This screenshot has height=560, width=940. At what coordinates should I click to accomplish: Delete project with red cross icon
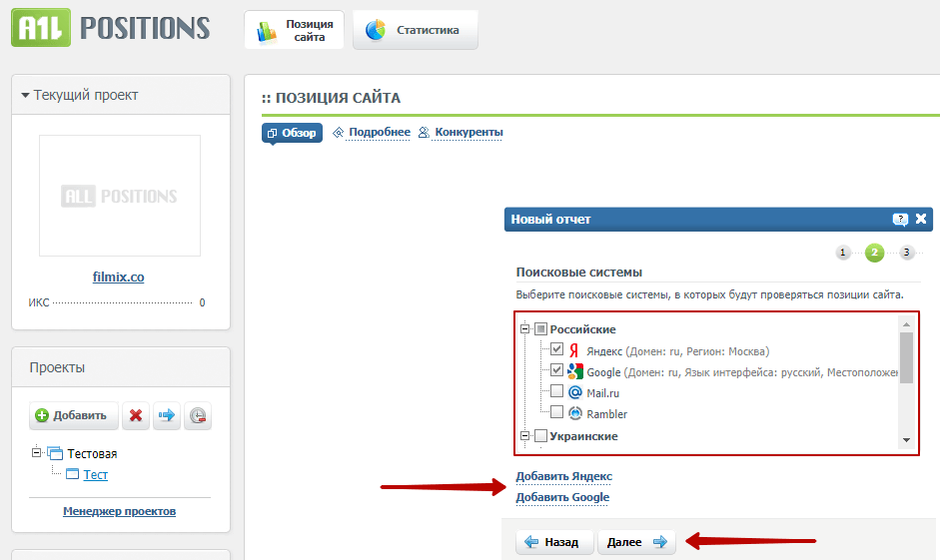(x=136, y=415)
